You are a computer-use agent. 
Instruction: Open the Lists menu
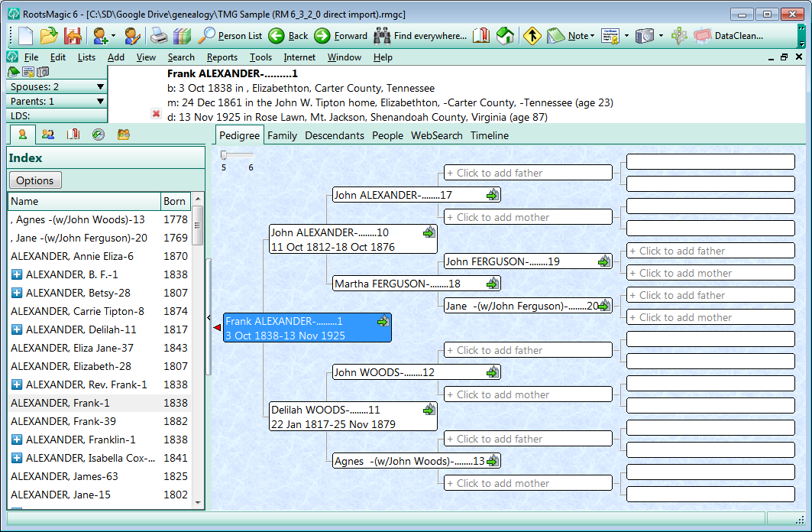coord(86,57)
